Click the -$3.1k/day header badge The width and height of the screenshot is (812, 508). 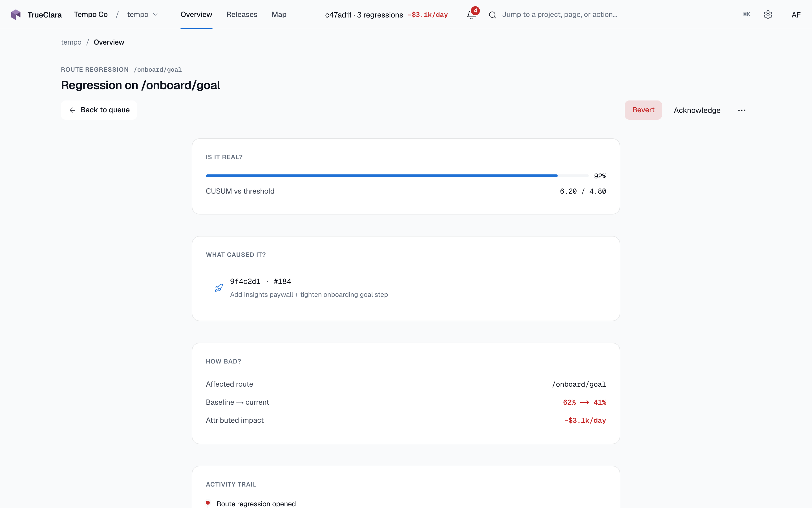(428, 15)
